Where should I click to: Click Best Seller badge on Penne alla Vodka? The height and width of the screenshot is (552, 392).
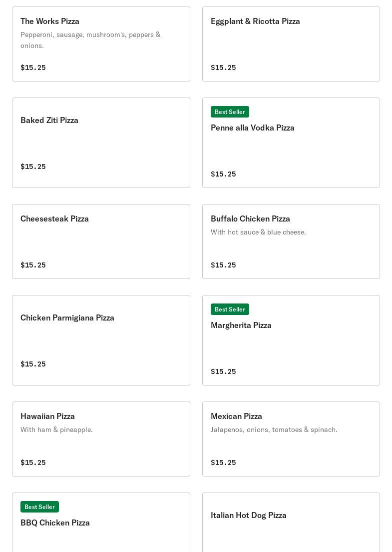[230, 111]
